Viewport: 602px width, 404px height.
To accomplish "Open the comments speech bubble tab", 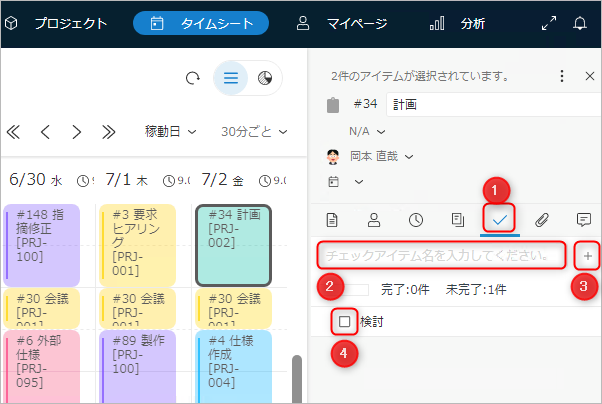I will click(583, 219).
